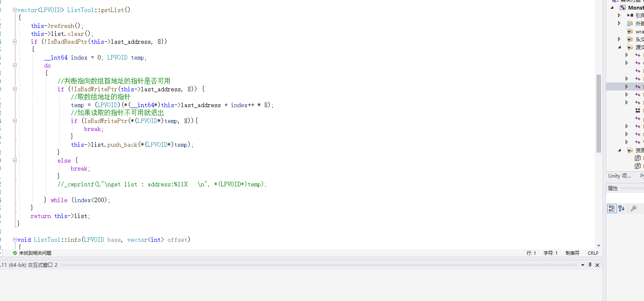Click the '//判断指向数组首地址的指针是否可用' comment
The width and height of the screenshot is (644, 301).
click(x=114, y=81)
